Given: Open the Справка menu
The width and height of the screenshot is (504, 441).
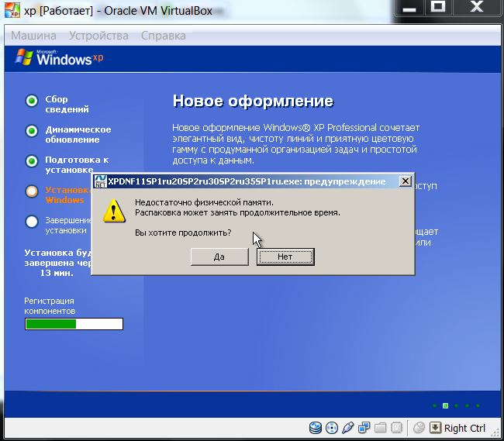Looking at the screenshot, I should click(x=163, y=36).
